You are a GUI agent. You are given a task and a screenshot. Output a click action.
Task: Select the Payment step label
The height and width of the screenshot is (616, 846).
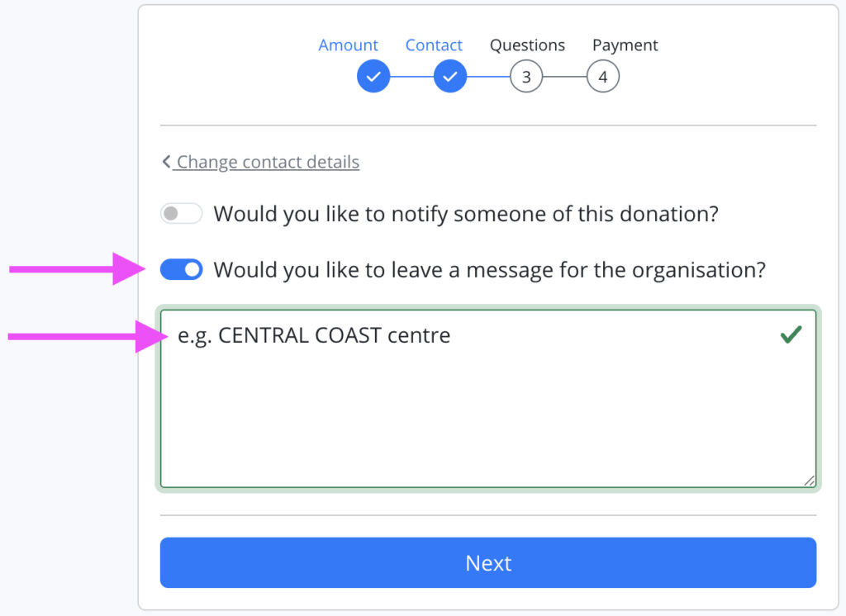[x=625, y=45]
